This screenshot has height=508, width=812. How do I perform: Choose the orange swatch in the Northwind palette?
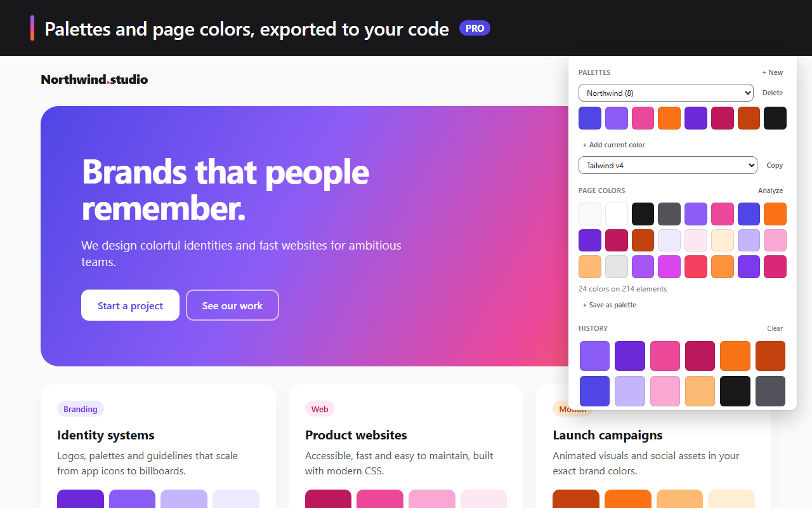pos(669,118)
